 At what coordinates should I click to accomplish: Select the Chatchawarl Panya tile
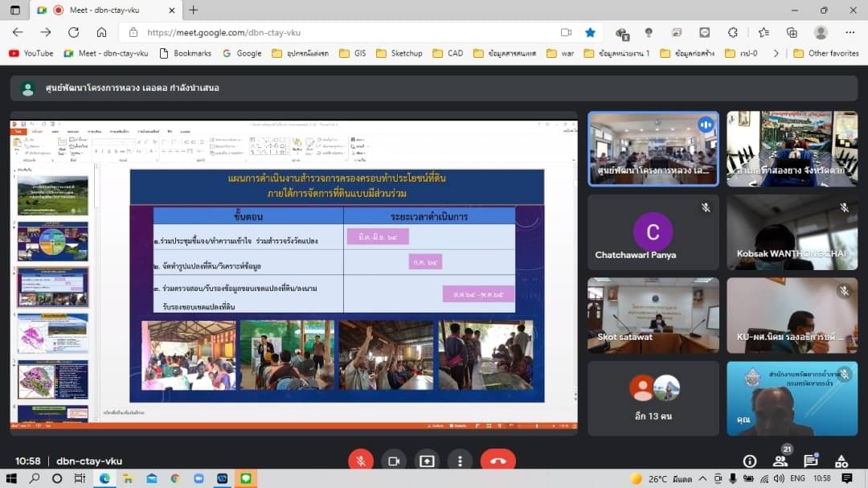pyautogui.click(x=653, y=232)
